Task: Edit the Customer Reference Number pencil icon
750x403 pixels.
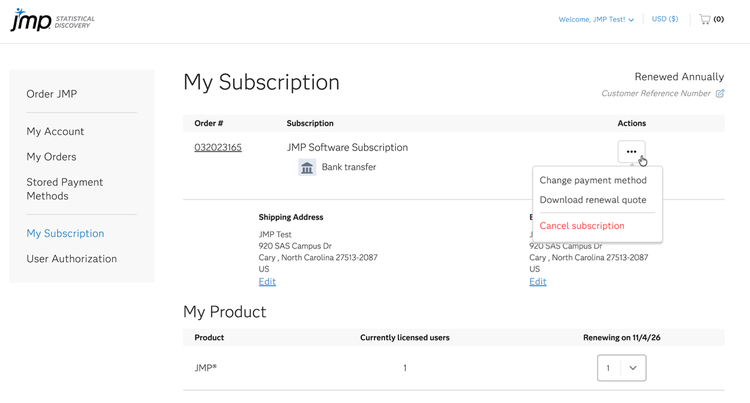Action: (720, 94)
